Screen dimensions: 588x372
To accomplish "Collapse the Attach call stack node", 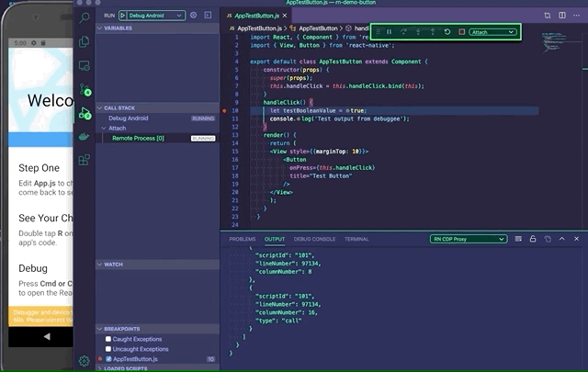I will point(104,129).
